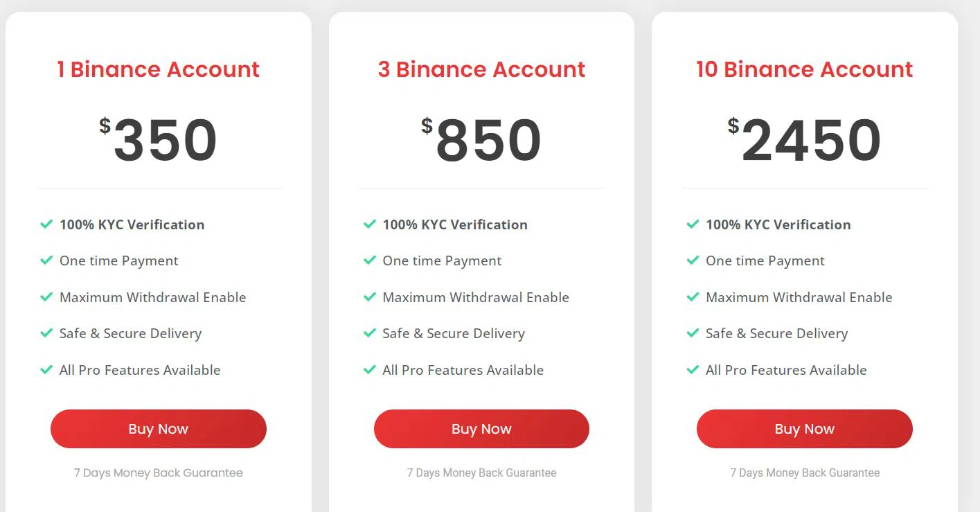Screen dimensions: 980x512
Task: Select the 1 Binance Account heading
Action: point(159,69)
